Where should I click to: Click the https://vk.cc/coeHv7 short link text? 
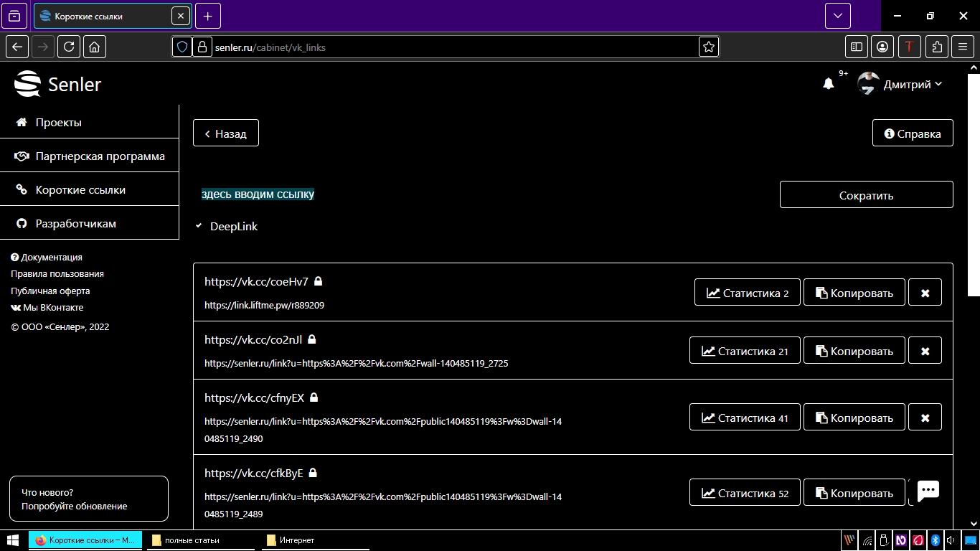pos(256,282)
